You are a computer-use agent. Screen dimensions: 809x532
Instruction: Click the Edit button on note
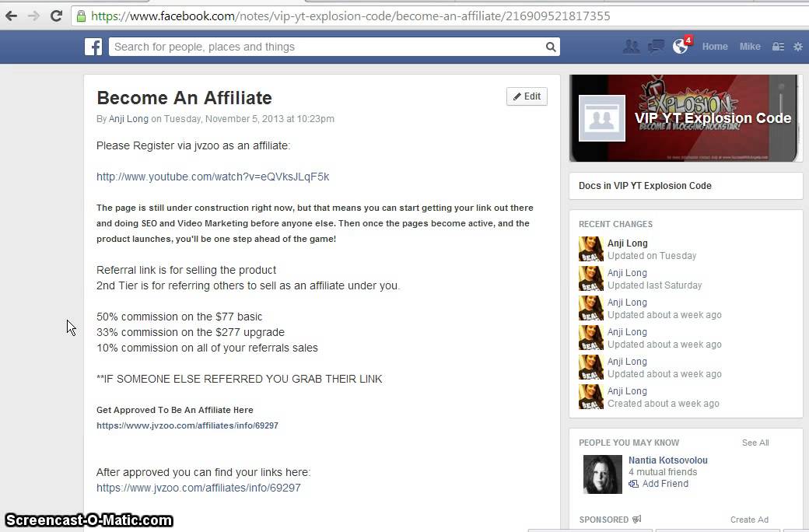(x=527, y=96)
